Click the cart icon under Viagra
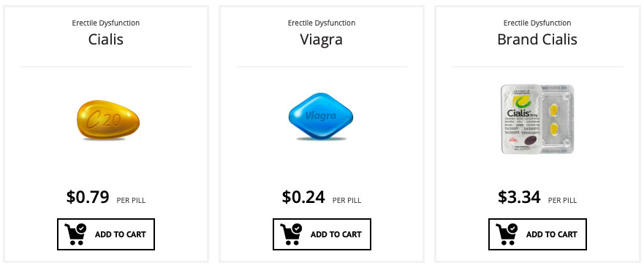644x265 pixels. (x=291, y=234)
